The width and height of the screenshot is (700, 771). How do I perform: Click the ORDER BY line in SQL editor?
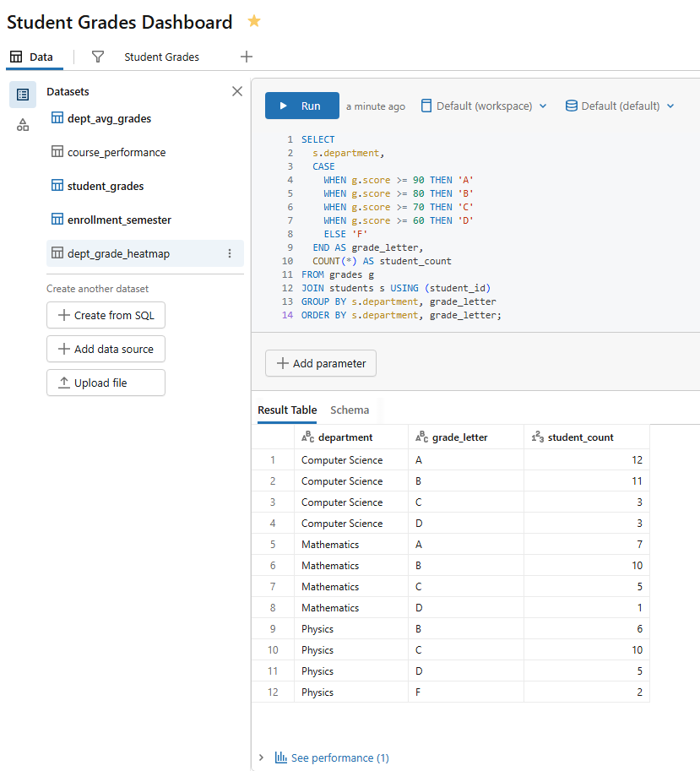click(x=401, y=315)
